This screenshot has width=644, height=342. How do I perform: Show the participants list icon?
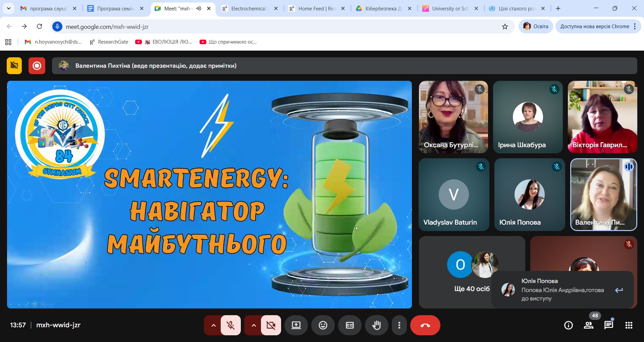(589, 325)
